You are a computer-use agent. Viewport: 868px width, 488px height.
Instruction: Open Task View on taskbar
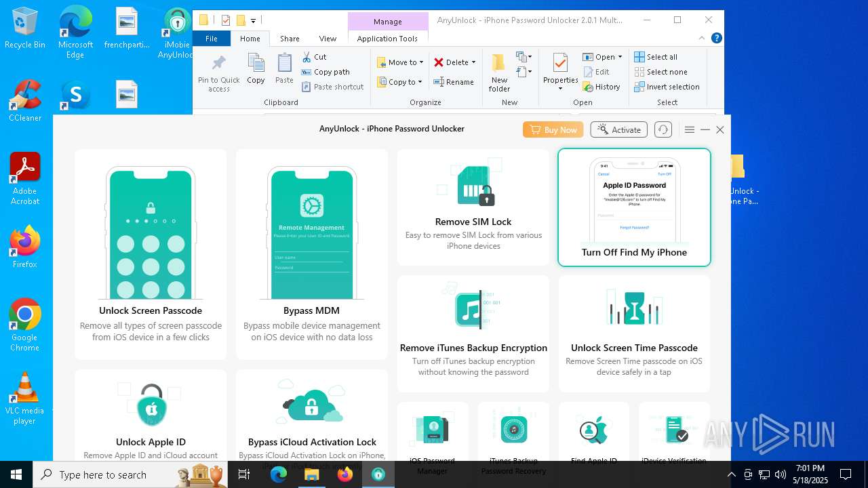click(244, 474)
